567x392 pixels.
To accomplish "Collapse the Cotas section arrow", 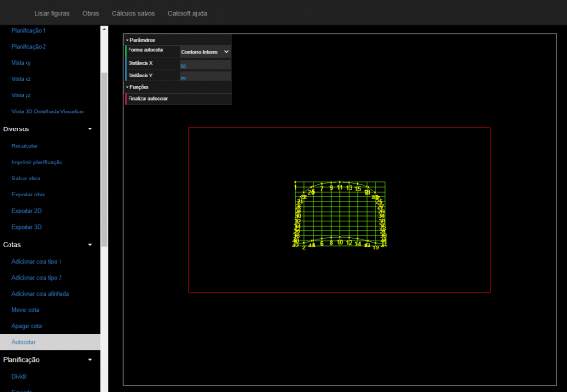I will tap(89, 244).
